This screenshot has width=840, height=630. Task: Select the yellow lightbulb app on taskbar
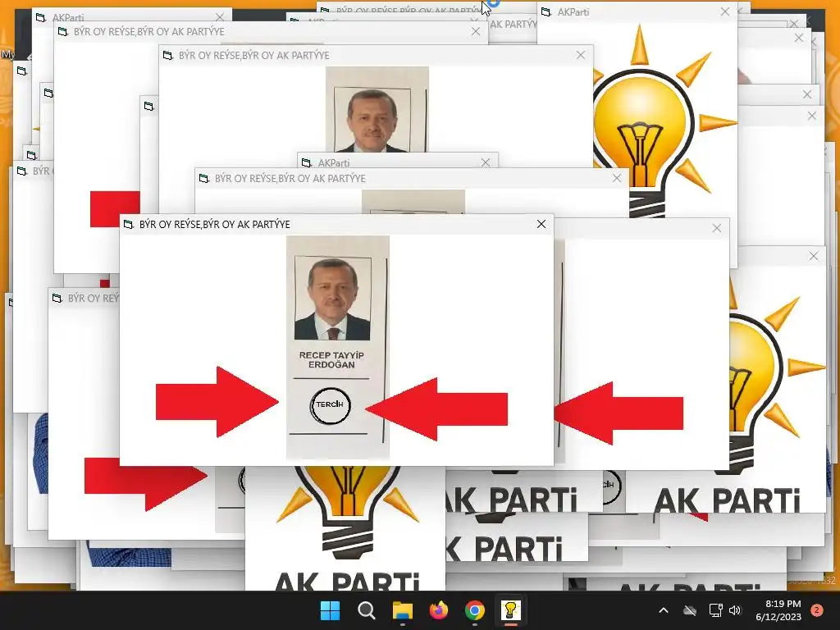510,610
